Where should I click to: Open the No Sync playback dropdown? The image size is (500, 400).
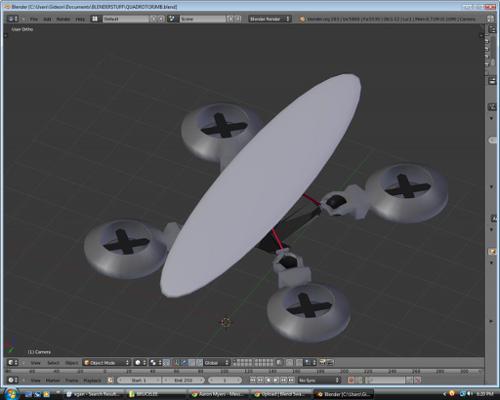pyautogui.click(x=319, y=380)
